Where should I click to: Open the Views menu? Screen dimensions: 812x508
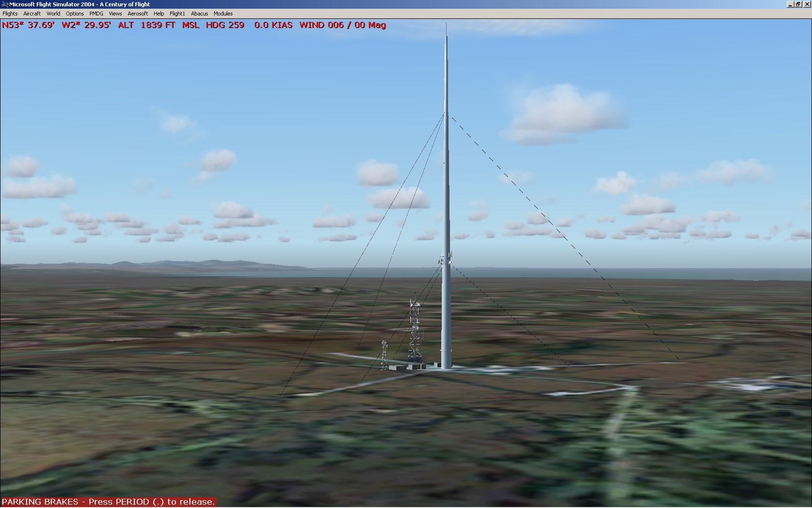click(x=115, y=14)
